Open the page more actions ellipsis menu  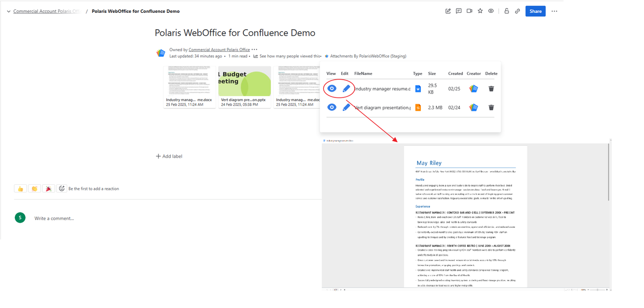pyautogui.click(x=554, y=11)
